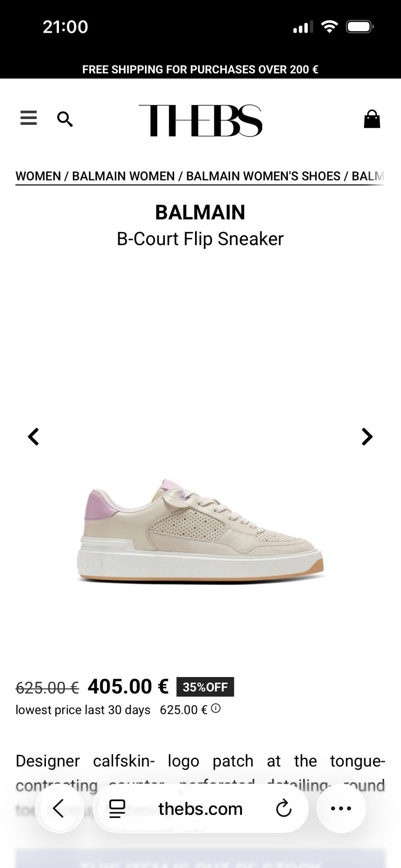Open the hamburger menu

click(x=28, y=118)
